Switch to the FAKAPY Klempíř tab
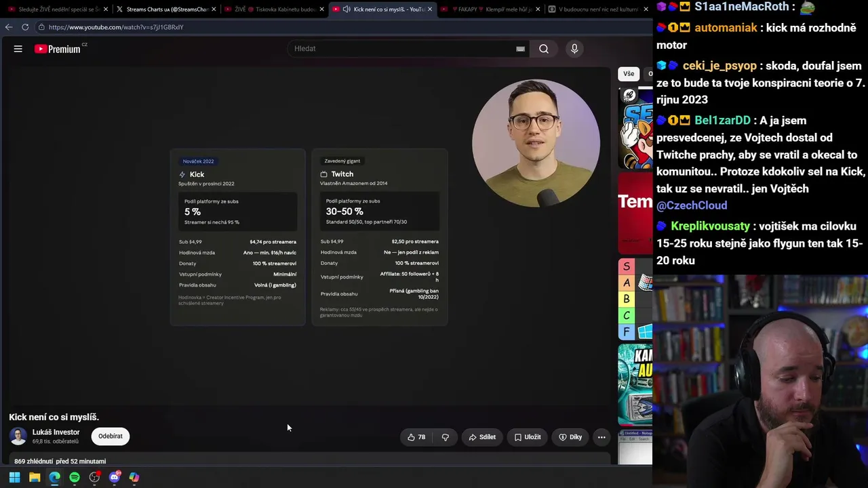The image size is (868, 488). [491, 9]
